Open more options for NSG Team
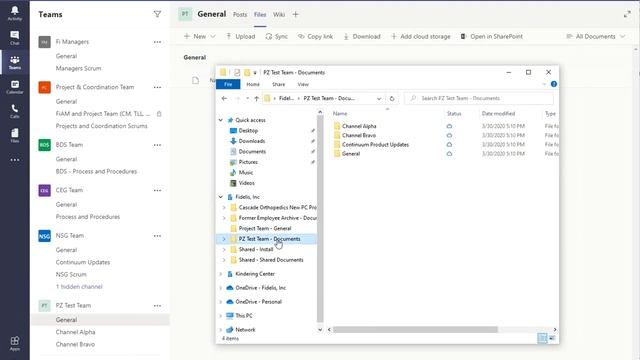The height and width of the screenshot is (360, 640). point(157,236)
